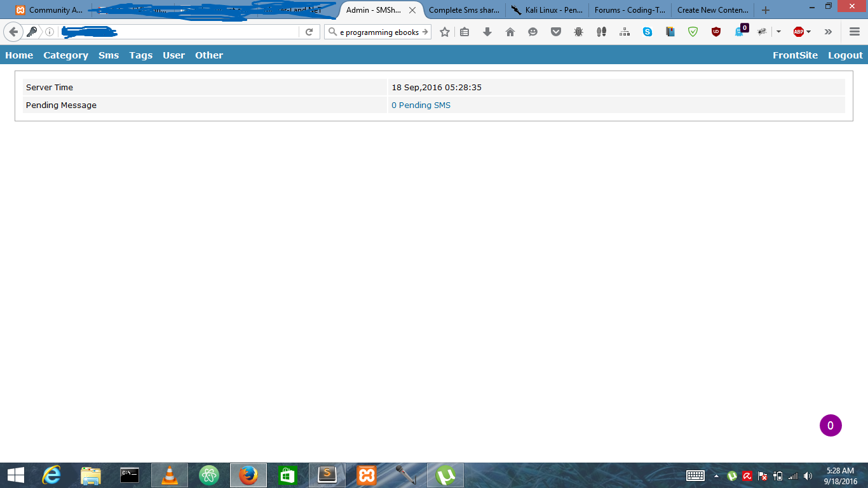Screen dimensions: 868x488
Task: Open the Sms menu item
Action: 109,55
